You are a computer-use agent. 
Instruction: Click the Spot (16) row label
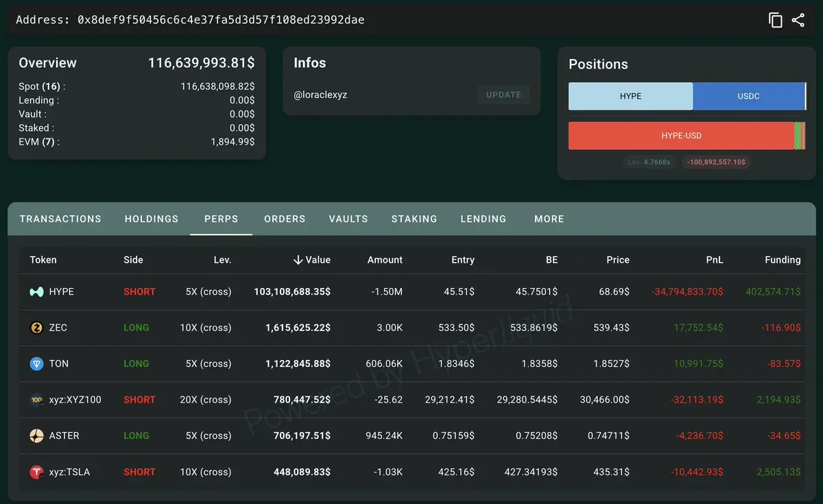coord(42,86)
